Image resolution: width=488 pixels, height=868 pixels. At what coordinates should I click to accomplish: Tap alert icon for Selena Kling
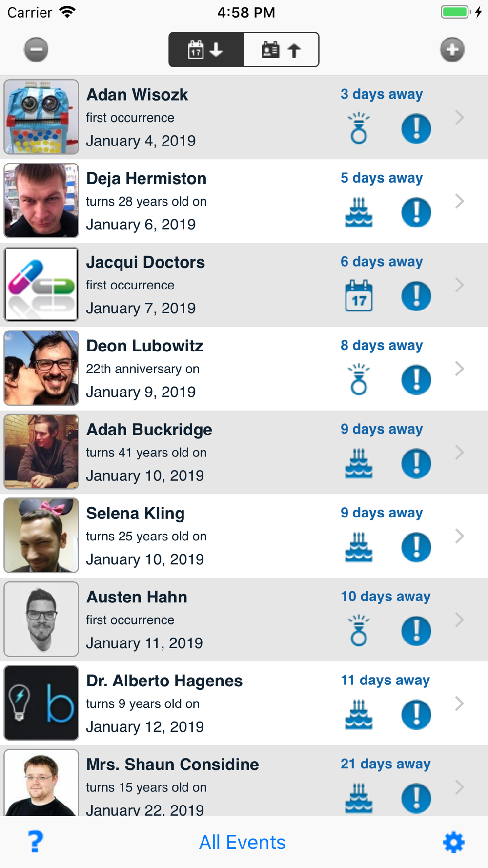[x=416, y=547]
